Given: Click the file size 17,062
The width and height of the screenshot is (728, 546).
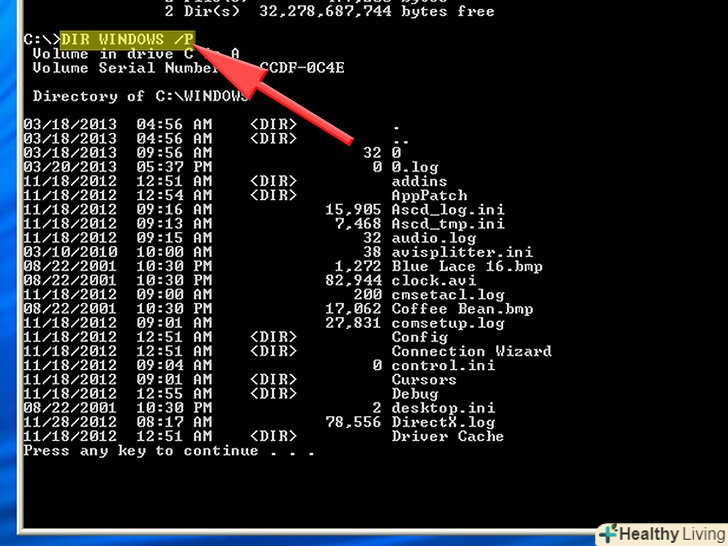Looking at the screenshot, I should click(353, 309).
